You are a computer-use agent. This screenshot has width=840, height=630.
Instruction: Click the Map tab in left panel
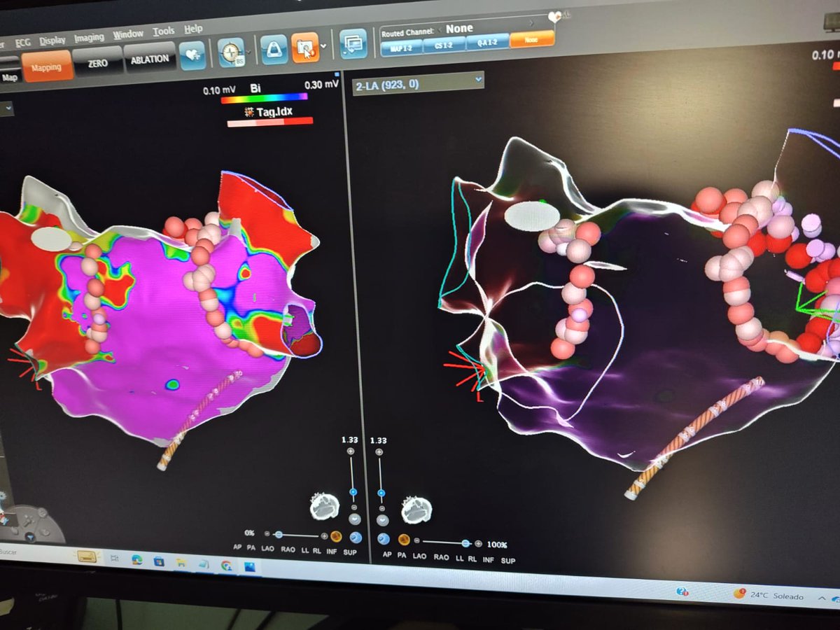[10, 78]
